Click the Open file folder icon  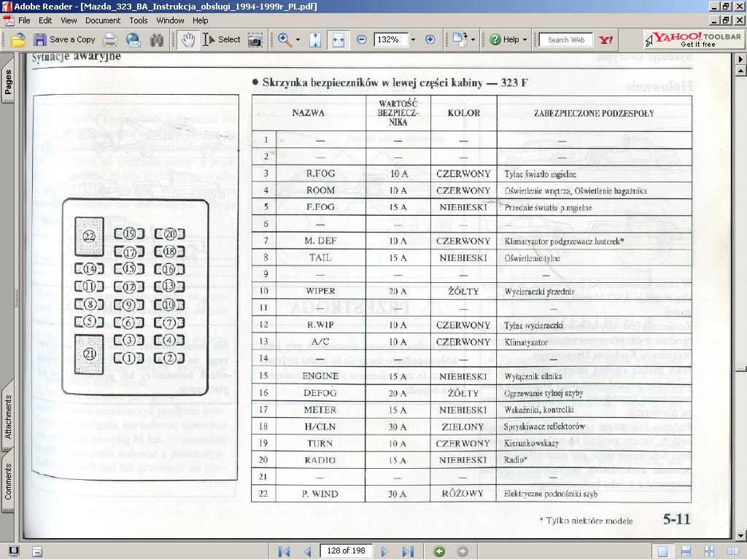(18, 39)
